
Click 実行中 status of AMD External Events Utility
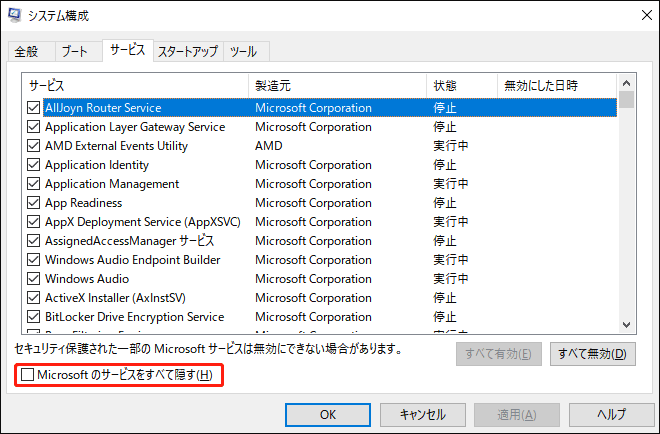451,146
